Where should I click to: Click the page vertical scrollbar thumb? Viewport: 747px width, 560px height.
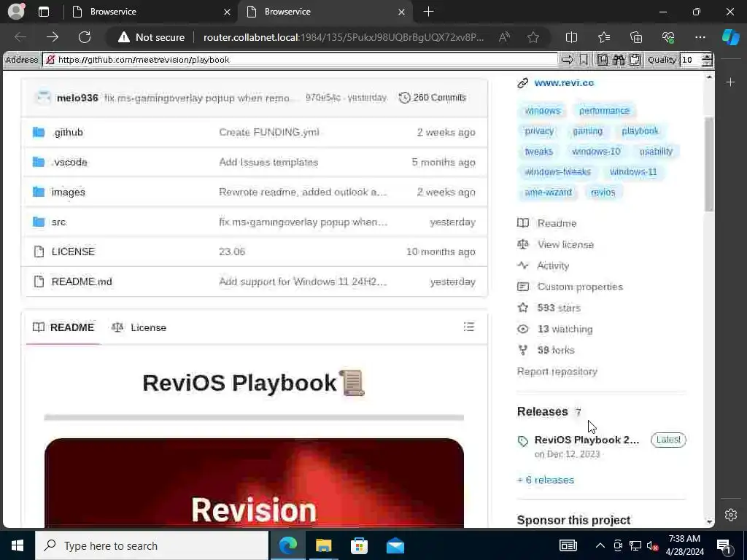coord(709,164)
